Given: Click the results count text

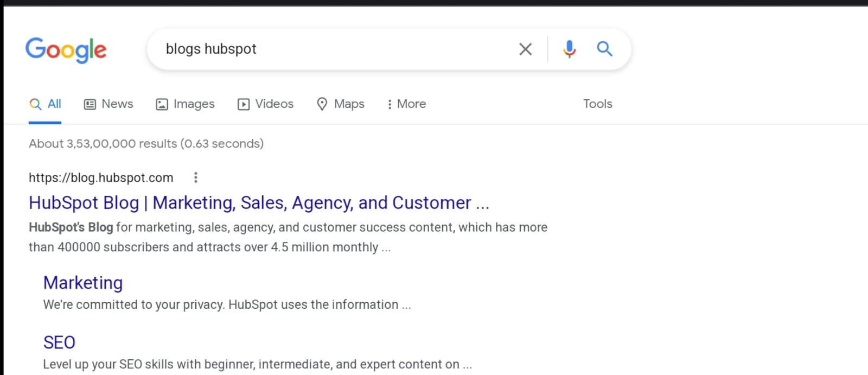Looking at the screenshot, I should 146,143.
